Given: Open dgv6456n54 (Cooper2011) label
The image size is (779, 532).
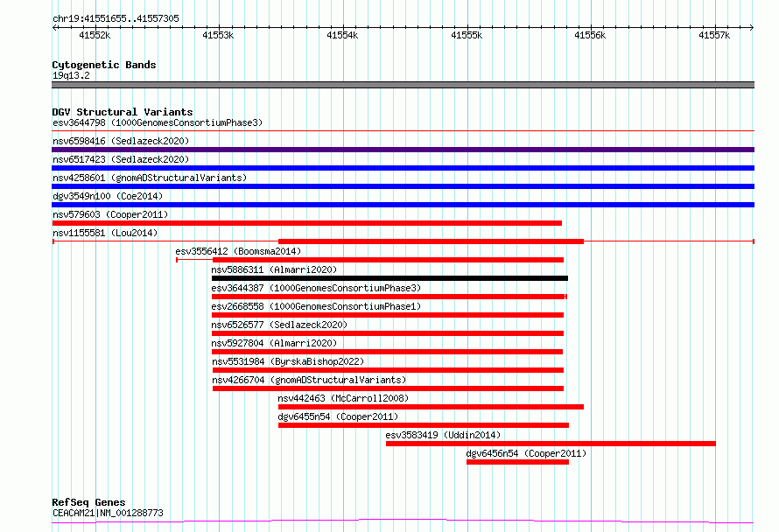Looking at the screenshot, I should (526, 453).
